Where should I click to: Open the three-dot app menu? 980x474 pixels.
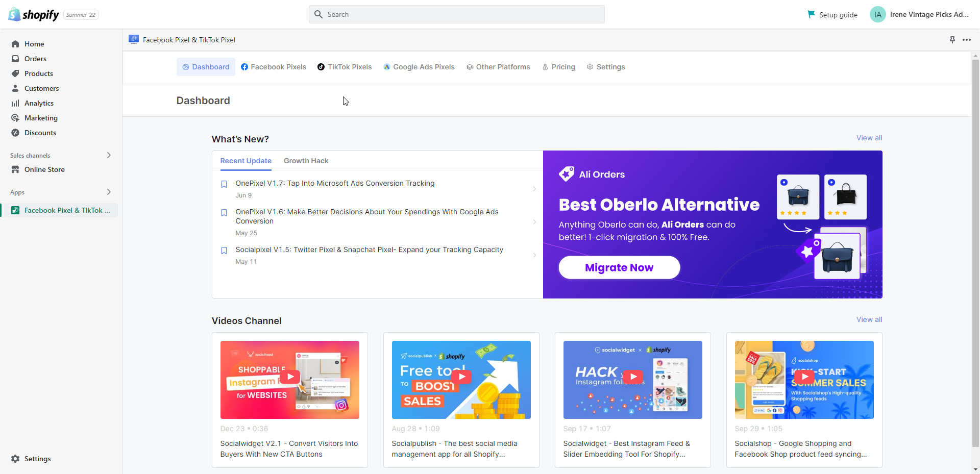(x=967, y=40)
